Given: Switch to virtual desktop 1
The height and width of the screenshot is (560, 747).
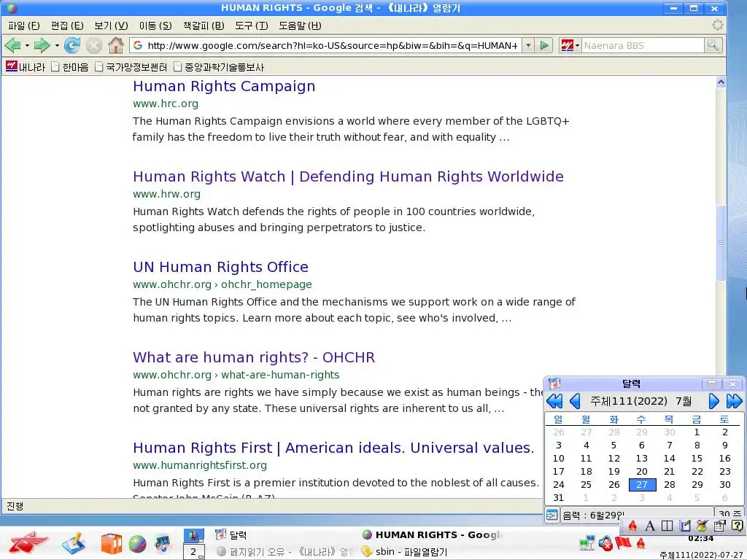Looking at the screenshot, I should coord(194,535).
